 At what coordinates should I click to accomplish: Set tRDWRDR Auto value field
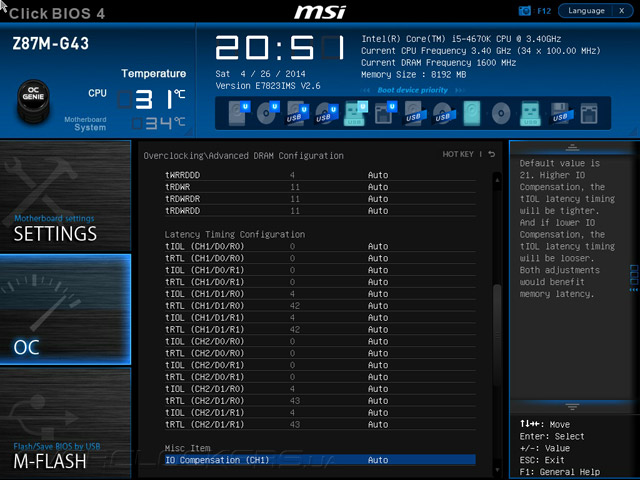pyautogui.click(x=378, y=199)
